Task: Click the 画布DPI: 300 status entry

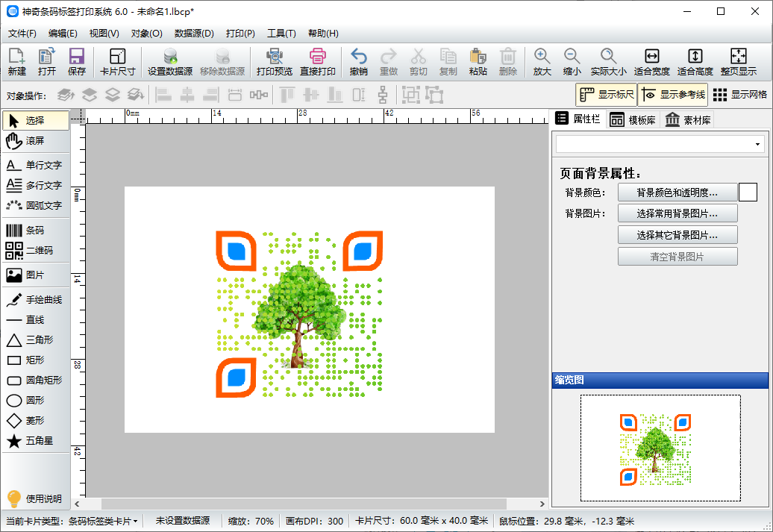Action: (315, 521)
